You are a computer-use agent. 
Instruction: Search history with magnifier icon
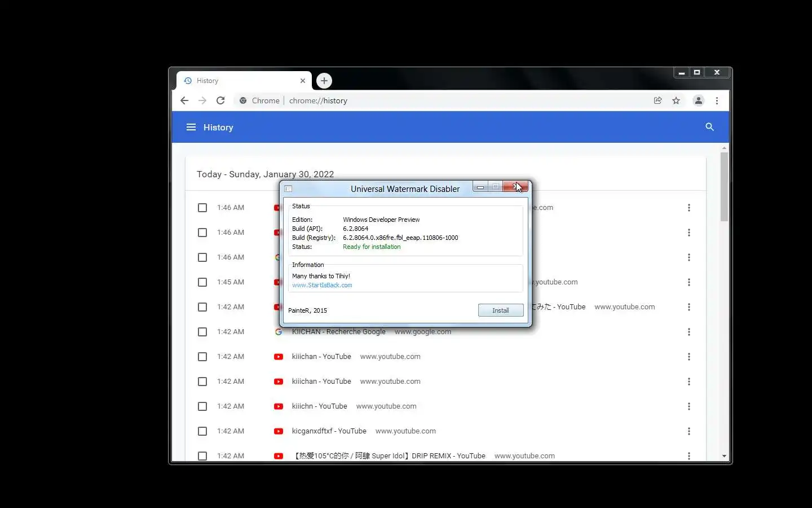(709, 127)
